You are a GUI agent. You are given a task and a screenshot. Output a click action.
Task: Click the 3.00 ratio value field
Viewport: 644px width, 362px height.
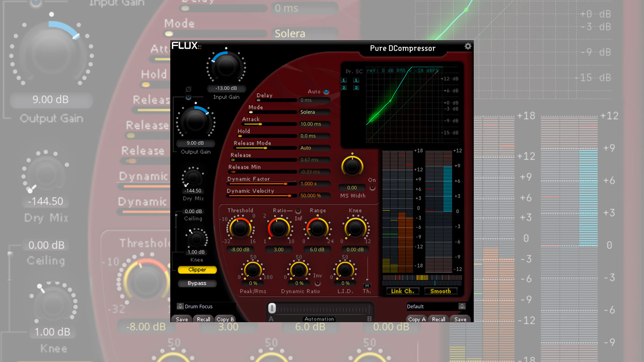point(279,249)
